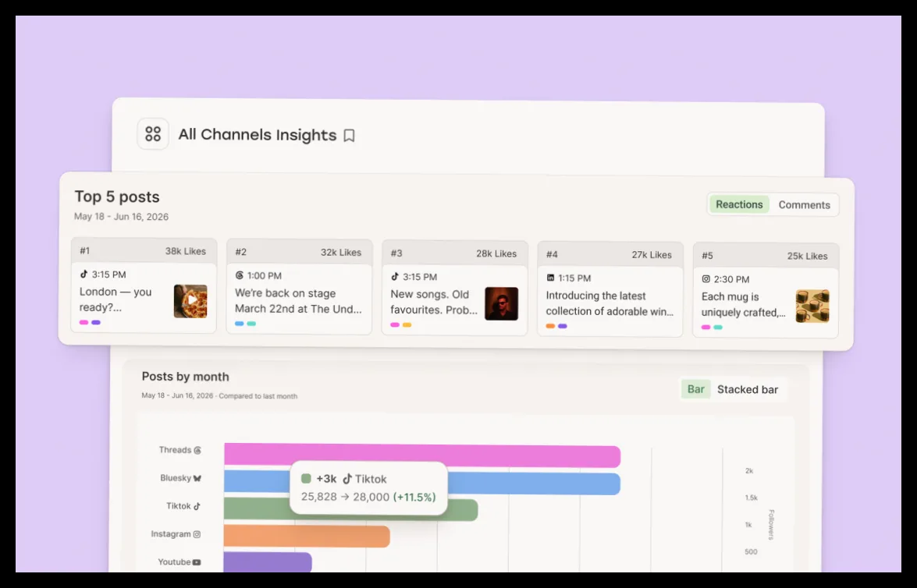Switch the chart to Stacked bar
Screen dimensions: 917x588
(x=748, y=390)
